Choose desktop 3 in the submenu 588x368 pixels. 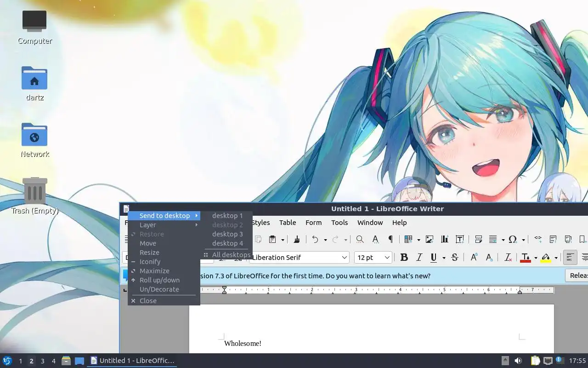pos(227,234)
